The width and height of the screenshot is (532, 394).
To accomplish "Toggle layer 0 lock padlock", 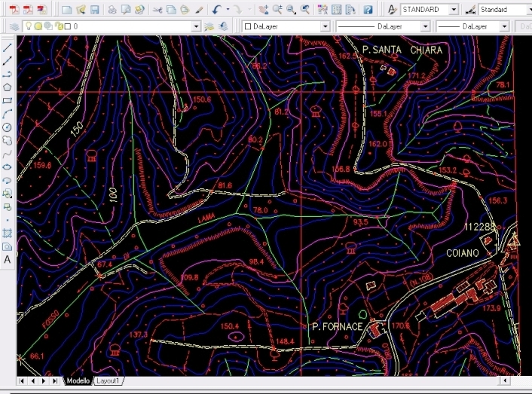I will (x=59, y=26).
